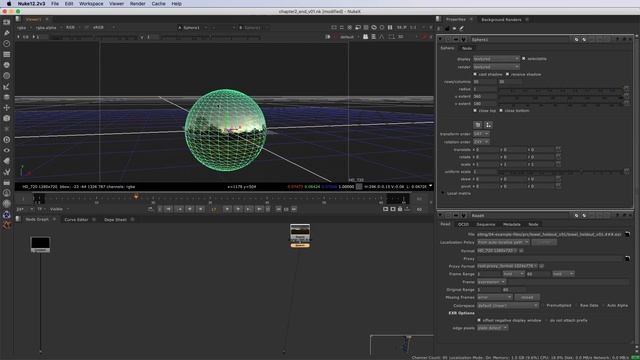Image resolution: width=640 pixels, height=360 pixels.
Task: Open the edge pixels dropdown
Action: 492,328
